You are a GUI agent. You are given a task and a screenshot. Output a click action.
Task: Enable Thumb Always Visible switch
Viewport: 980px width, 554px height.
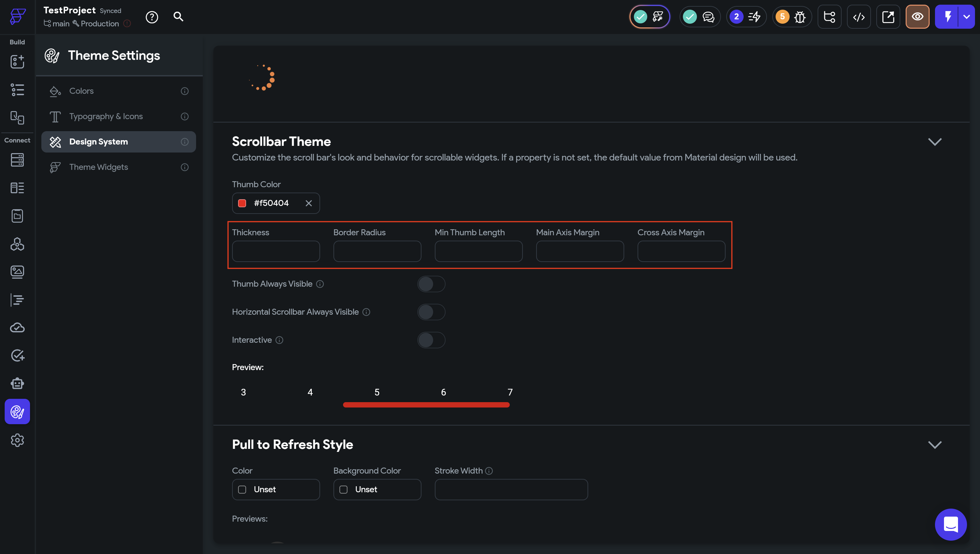431,284
